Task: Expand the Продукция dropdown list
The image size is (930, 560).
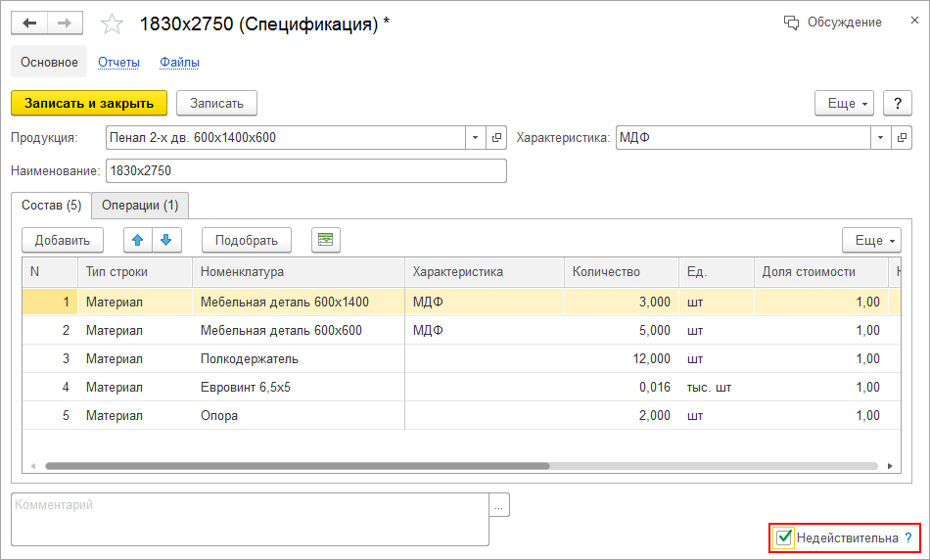Action: (476, 138)
